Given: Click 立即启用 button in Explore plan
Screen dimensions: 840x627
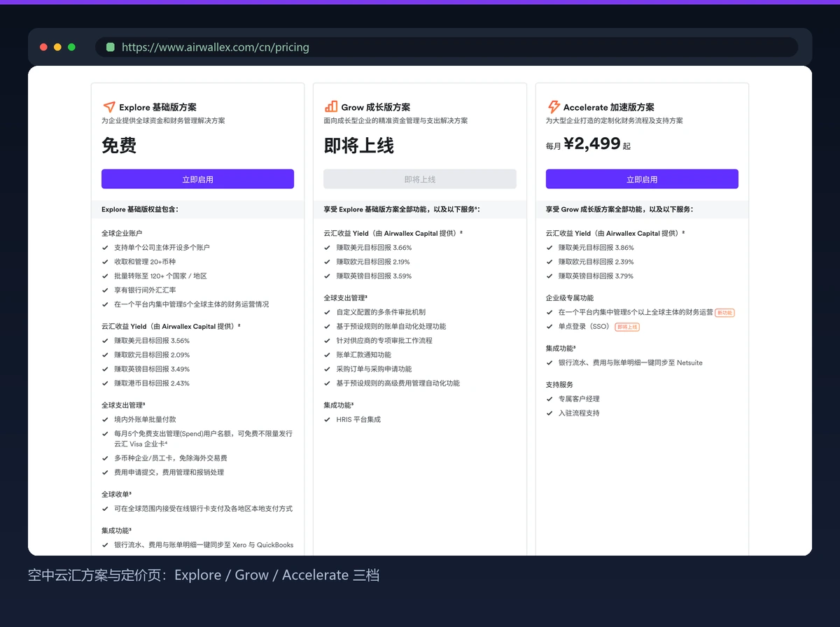Looking at the screenshot, I should 197,179.
